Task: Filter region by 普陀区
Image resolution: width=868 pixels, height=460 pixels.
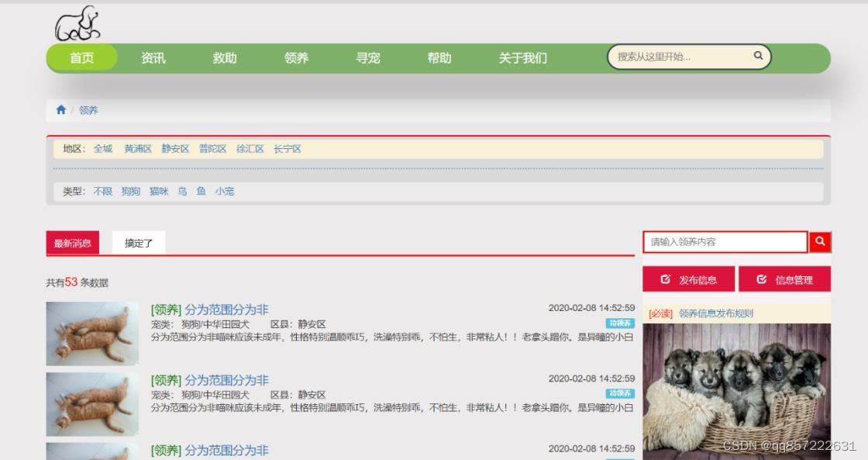Action: click(x=213, y=148)
